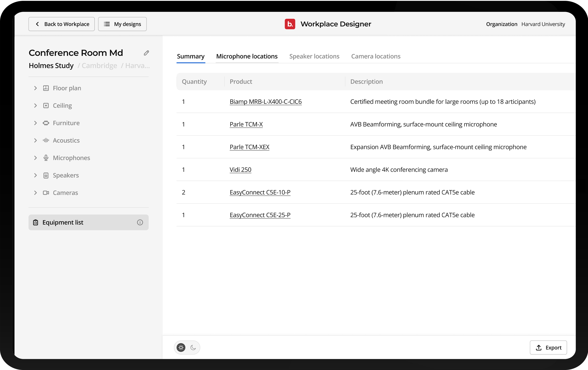Export the equipment list
The width and height of the screenshot is (588, 370).
click(x=548, y=348)
